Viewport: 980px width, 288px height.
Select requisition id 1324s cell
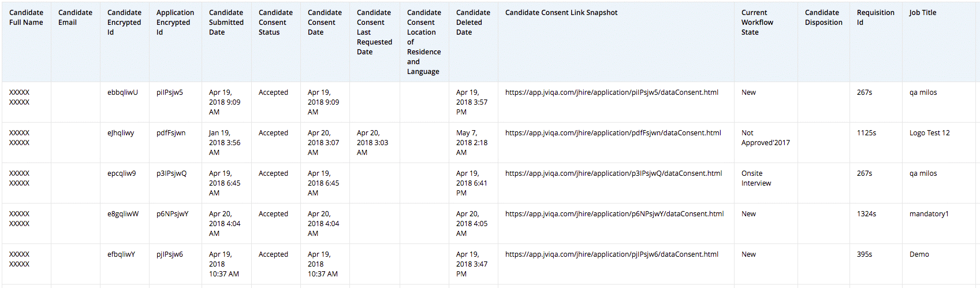(x=866, y=214)
